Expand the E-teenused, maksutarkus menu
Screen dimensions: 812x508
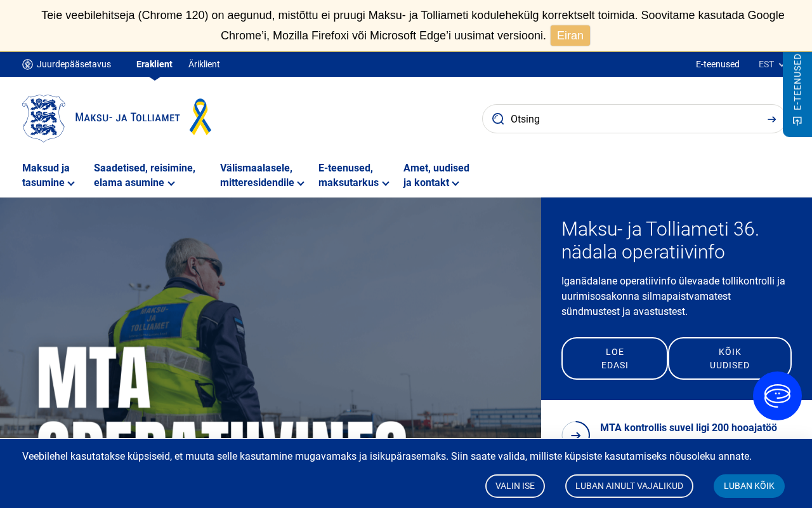(354, 175)
